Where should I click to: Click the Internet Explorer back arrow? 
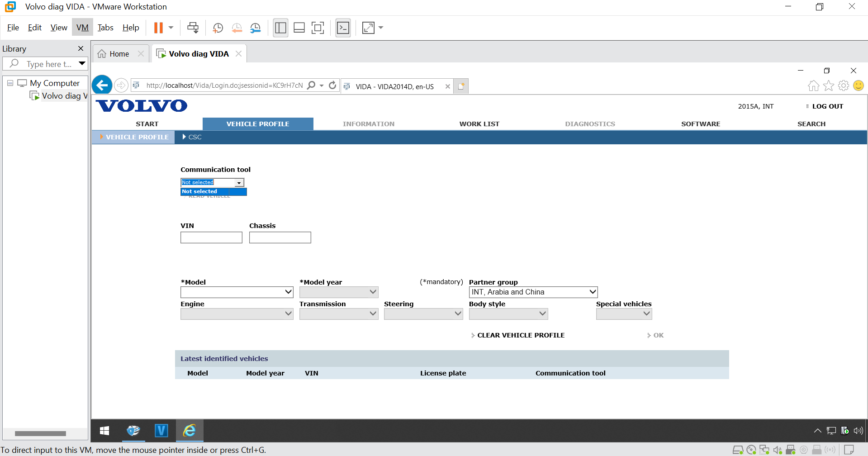[x=102, y=85]
